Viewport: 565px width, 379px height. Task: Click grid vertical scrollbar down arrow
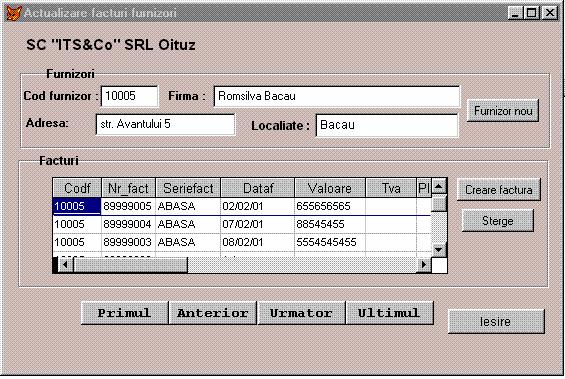tap(439, 249)
